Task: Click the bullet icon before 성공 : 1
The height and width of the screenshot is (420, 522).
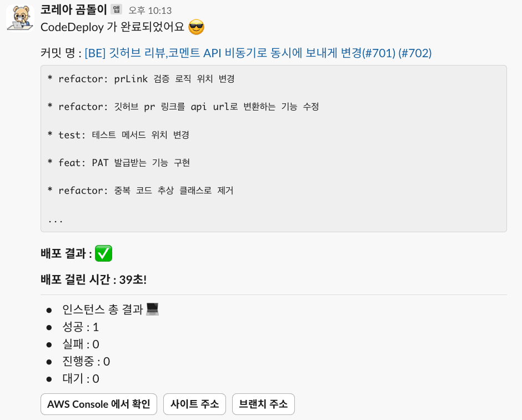Action: tap(50, 327)
